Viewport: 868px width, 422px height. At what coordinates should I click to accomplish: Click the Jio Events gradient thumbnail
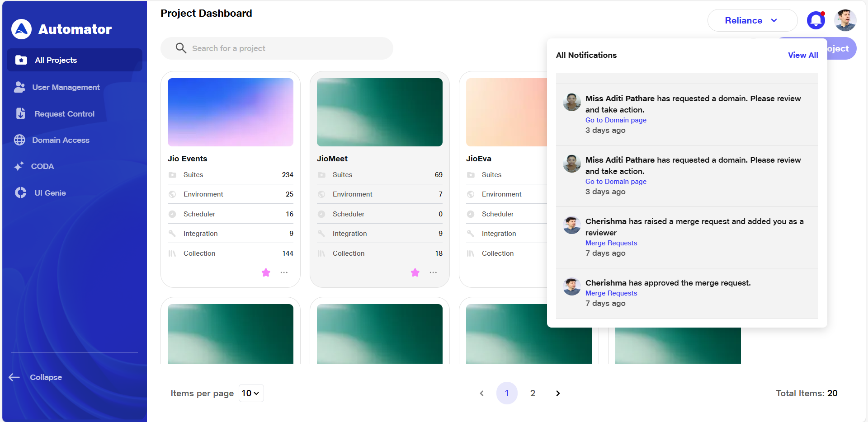point(231,112)
